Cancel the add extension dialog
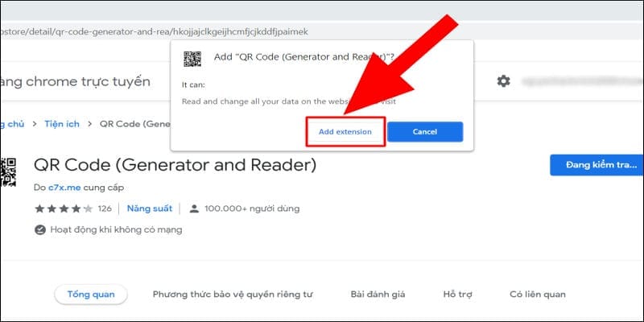644x322 pixels. (x=425, y=132)
